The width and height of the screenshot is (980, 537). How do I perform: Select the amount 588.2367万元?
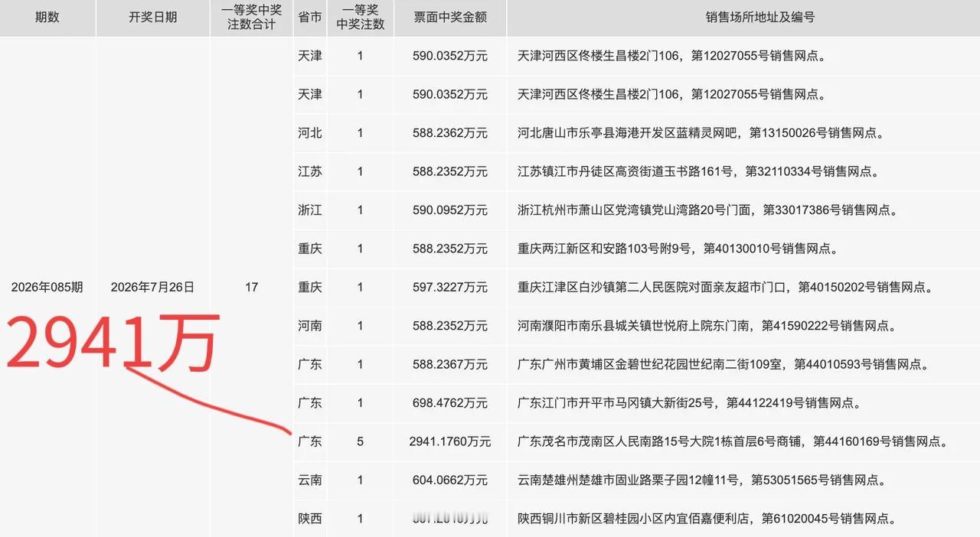pyautogui.click(x=449, y=365)
